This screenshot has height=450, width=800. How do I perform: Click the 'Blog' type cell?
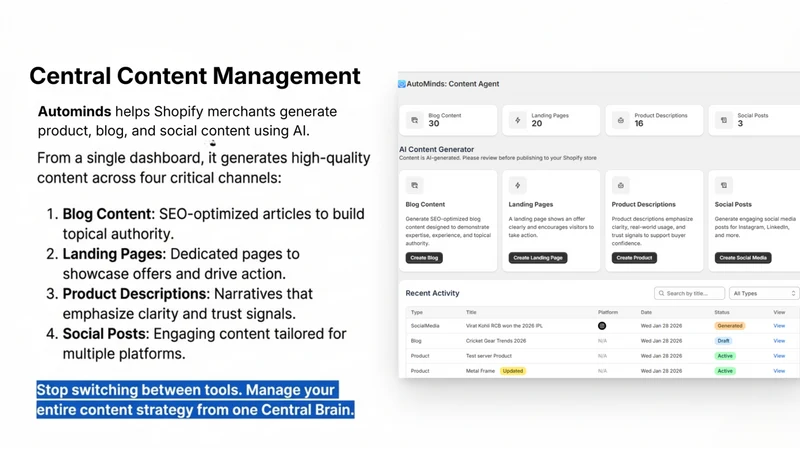coord(416,341)
